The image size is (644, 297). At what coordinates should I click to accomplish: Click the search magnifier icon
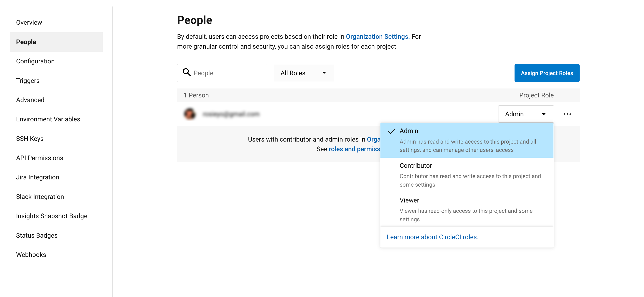point(186,72)
